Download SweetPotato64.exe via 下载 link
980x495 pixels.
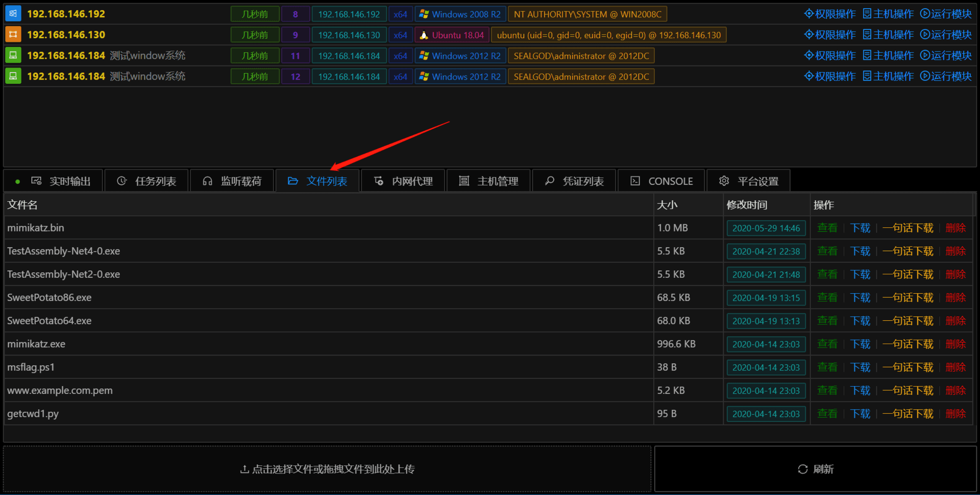[860, 321]
